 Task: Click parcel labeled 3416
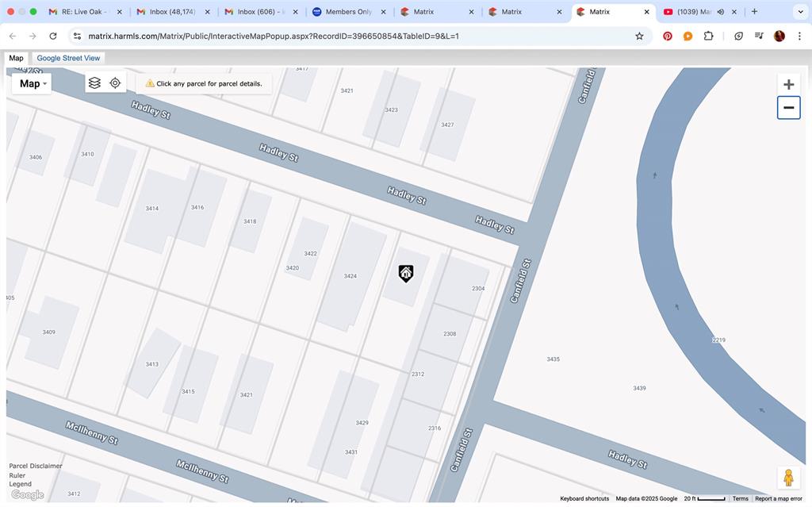click(197, 207)
